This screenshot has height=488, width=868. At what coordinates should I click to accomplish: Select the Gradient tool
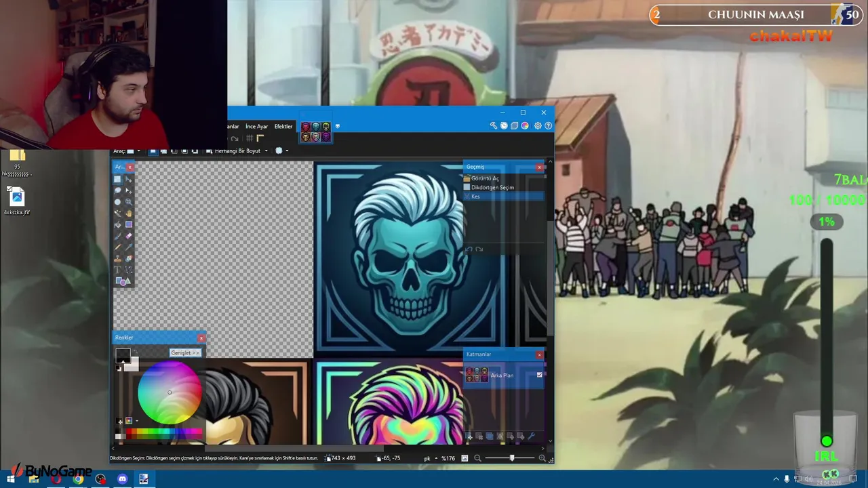point(129,224)
